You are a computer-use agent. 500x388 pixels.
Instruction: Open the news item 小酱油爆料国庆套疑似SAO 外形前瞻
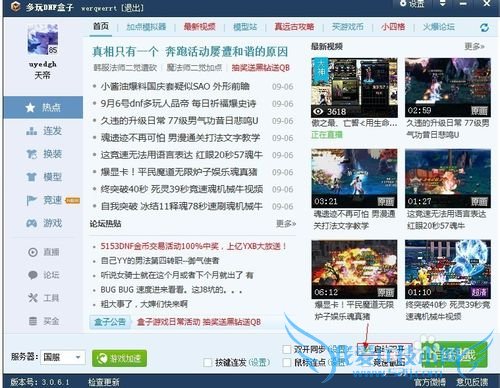pos(175,87)
